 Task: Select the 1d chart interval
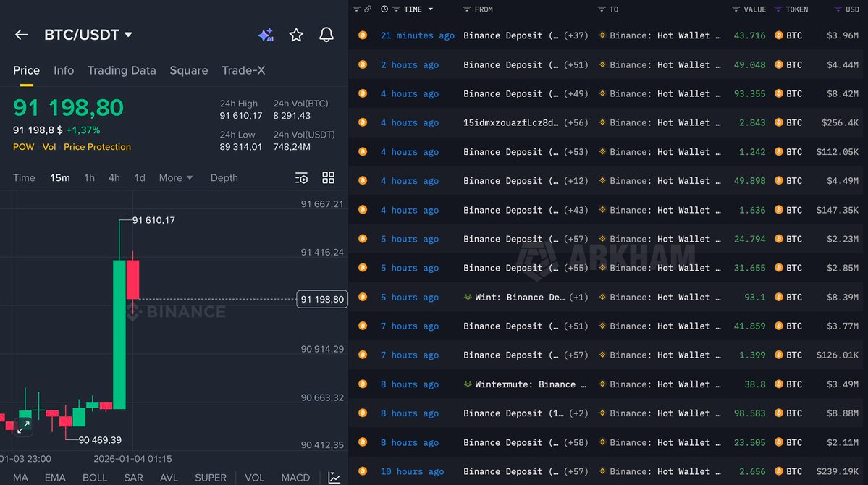coord(140,178)
